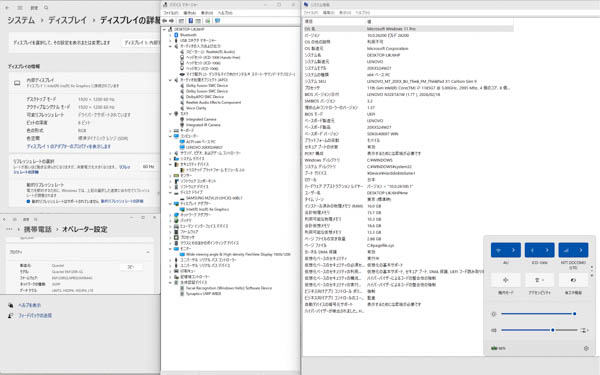Click the settings search magnifier icon
The image size is (600, 375).
(46, 8)
